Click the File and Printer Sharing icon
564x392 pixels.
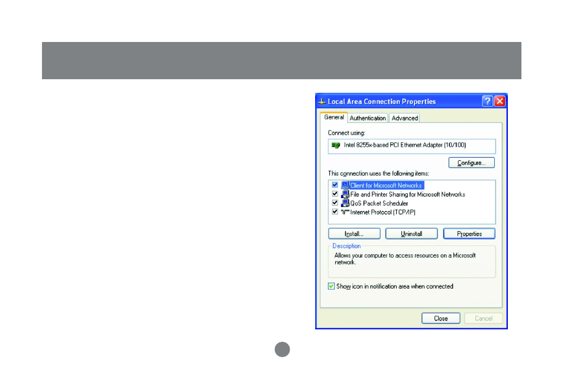coord(345,194)
